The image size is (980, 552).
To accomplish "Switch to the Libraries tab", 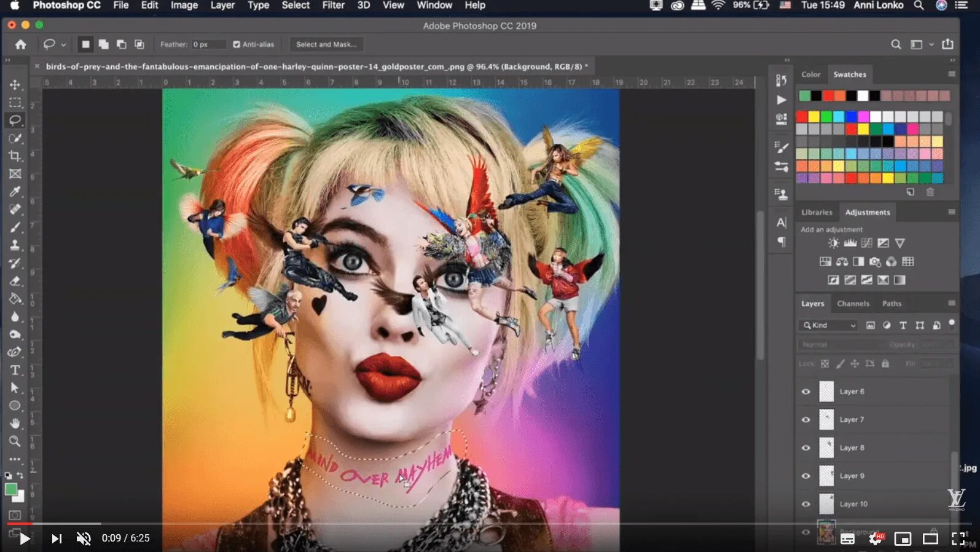I will [x=817, y=212].
